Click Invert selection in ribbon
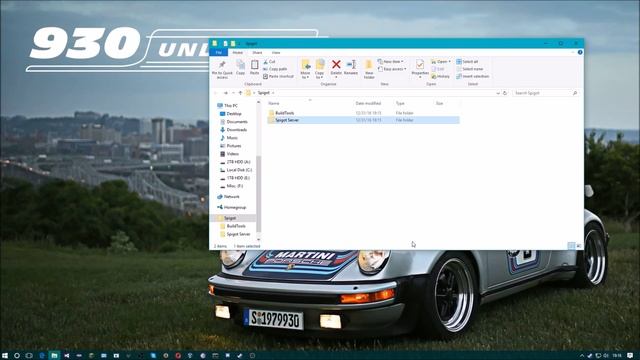This screenshot has height=360, width=640. pos(473,76)
